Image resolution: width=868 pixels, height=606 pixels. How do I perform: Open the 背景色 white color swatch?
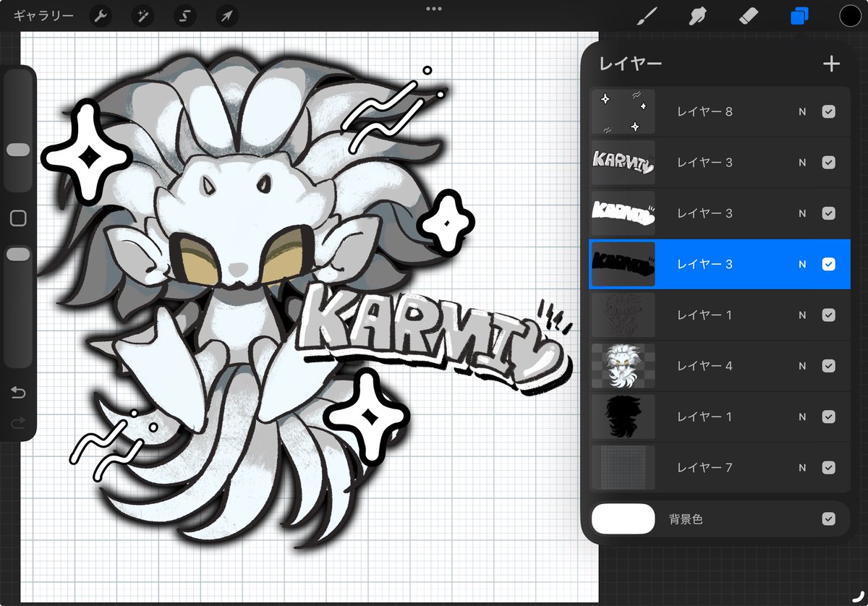coord(624,519)
